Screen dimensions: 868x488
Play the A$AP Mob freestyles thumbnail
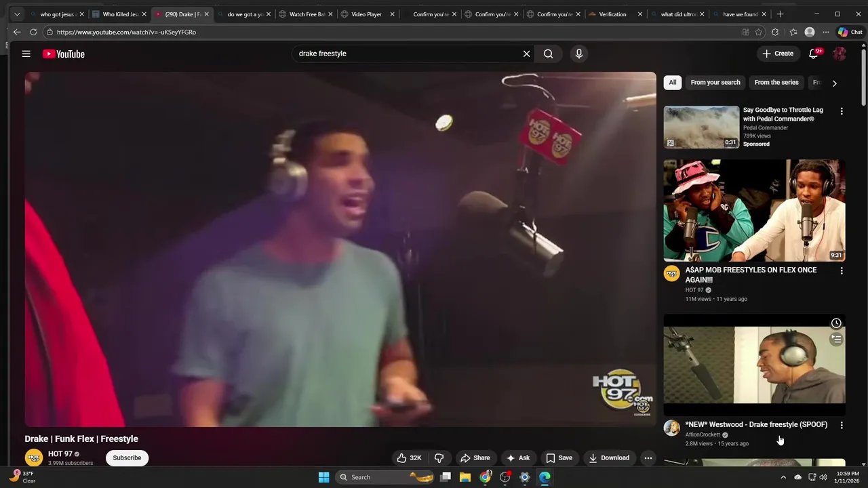click(x=754, y=211)
